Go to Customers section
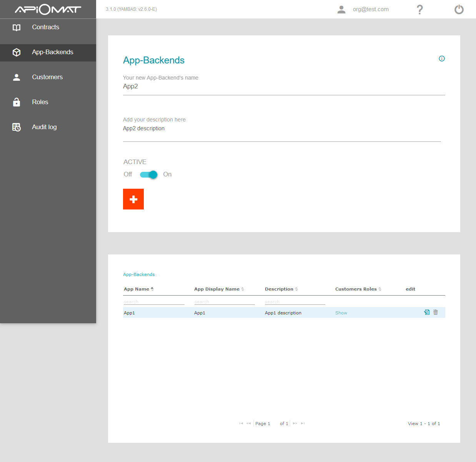Screen dimensions: 476x462 pyautogui.click(x=47, y=77)
